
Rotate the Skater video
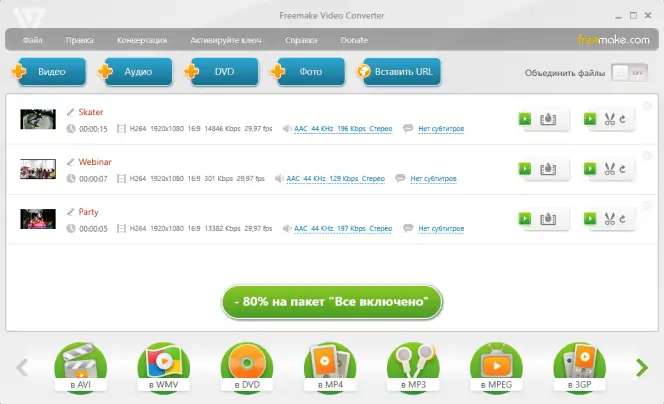(x=622, y=119)
